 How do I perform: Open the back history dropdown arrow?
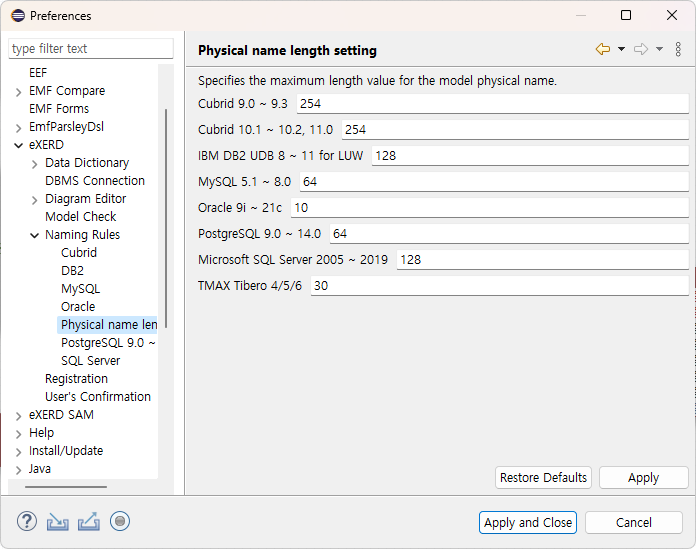tap(621, 49)
